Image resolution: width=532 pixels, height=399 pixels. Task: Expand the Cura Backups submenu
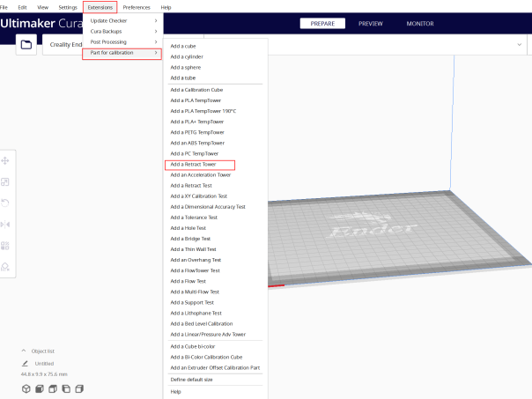tap(122, 31)
